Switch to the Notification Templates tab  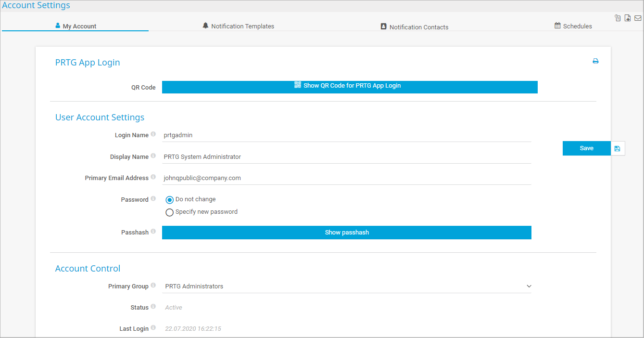(239, 26)
